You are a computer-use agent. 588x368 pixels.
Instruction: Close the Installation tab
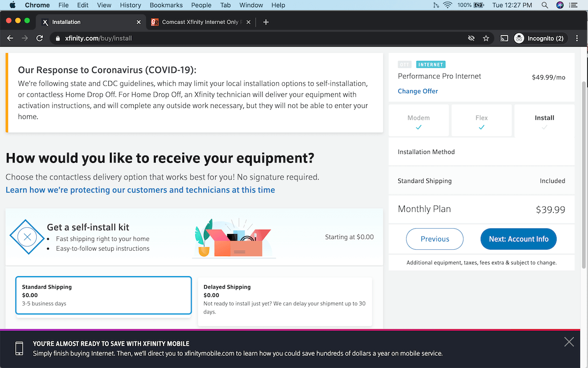[139, 22]
